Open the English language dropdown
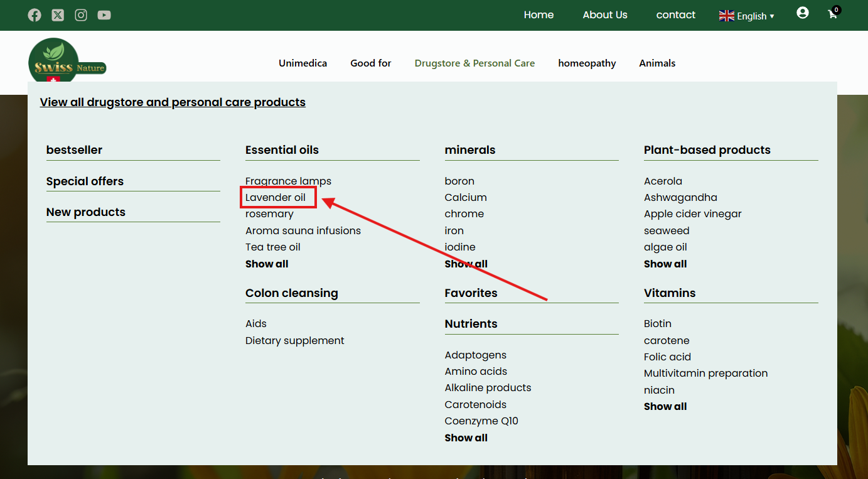 coord(746,16)
